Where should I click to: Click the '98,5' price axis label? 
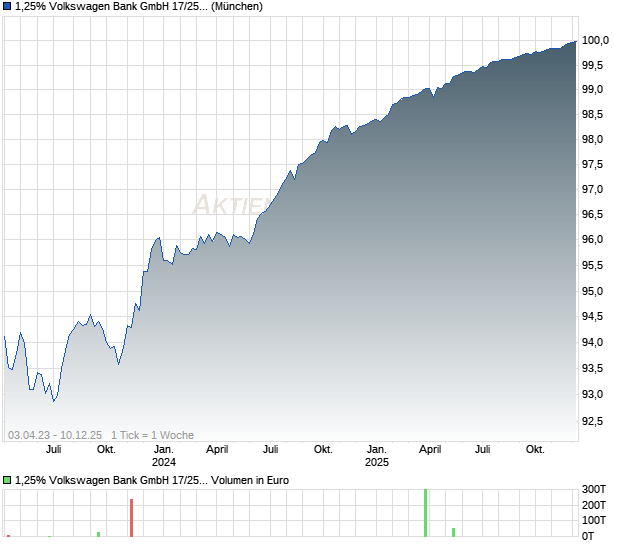(592, 115)
